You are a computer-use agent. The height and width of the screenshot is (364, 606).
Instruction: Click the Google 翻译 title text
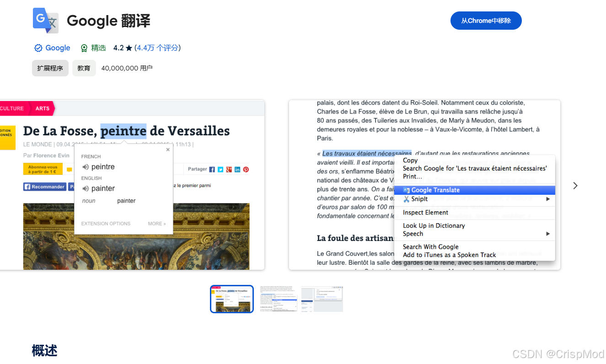tap(108, 21)
